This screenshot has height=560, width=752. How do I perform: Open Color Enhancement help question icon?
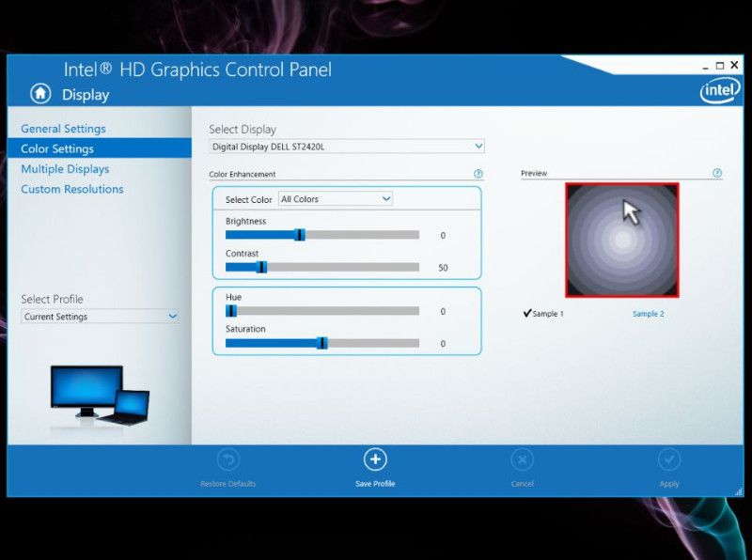pyautogui.click(x=478, y=174)
